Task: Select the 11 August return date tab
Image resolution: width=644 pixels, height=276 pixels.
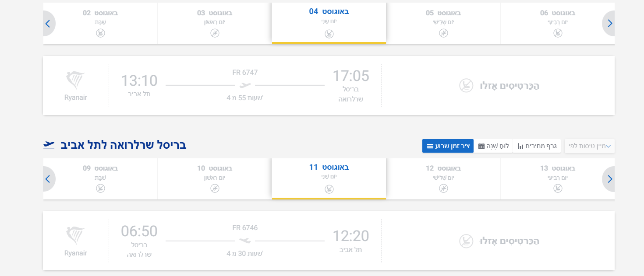Action: click(329, 178)
